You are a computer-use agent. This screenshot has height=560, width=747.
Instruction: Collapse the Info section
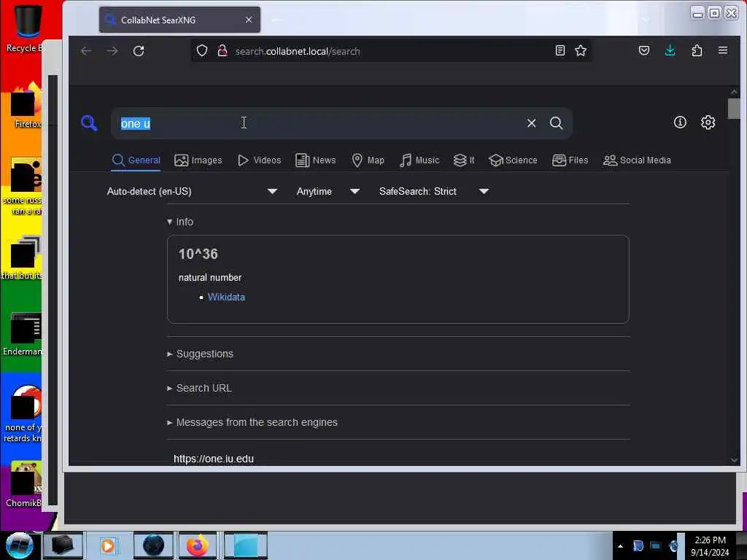(x=180, y=222)
